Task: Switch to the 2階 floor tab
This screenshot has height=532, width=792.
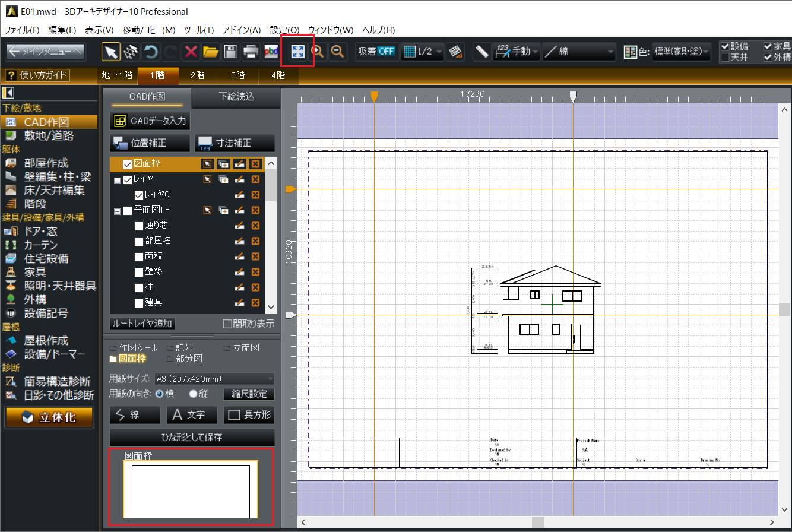Action: tap(198, 75)
